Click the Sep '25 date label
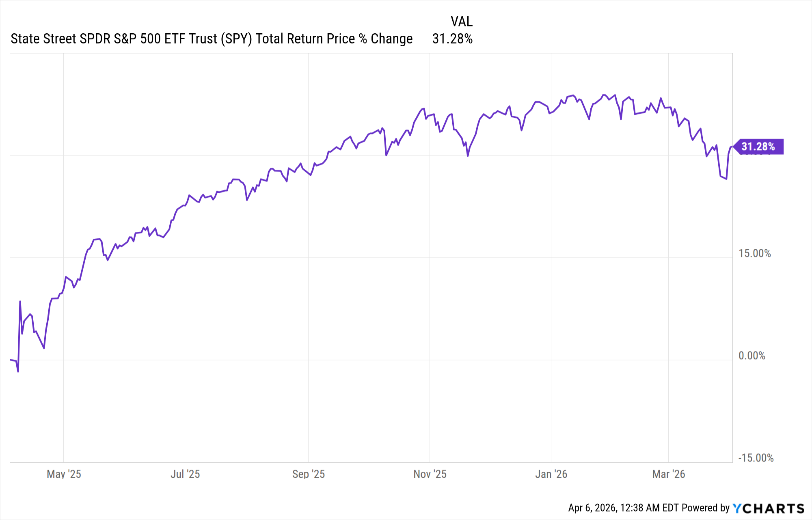812x520 pixels. point(309,474)
